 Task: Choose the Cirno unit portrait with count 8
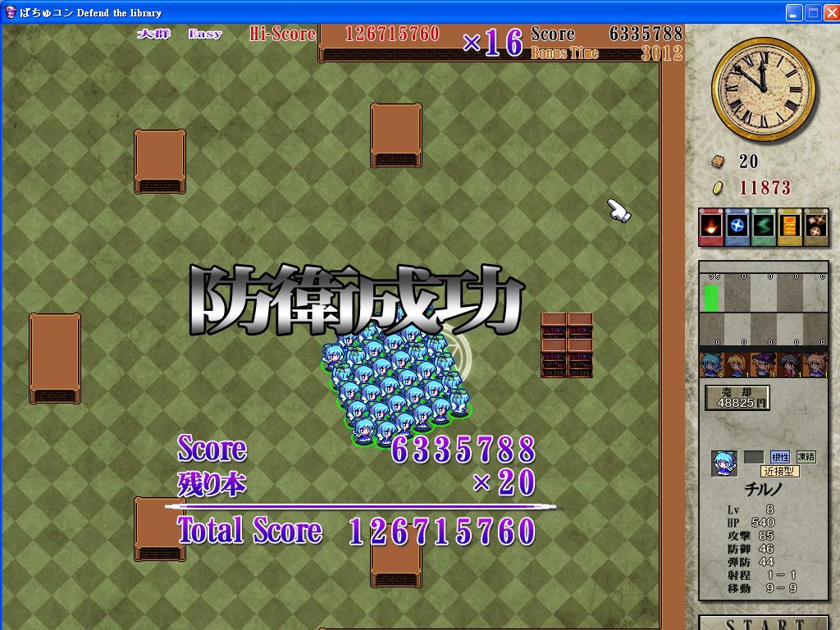coord(712,365)
